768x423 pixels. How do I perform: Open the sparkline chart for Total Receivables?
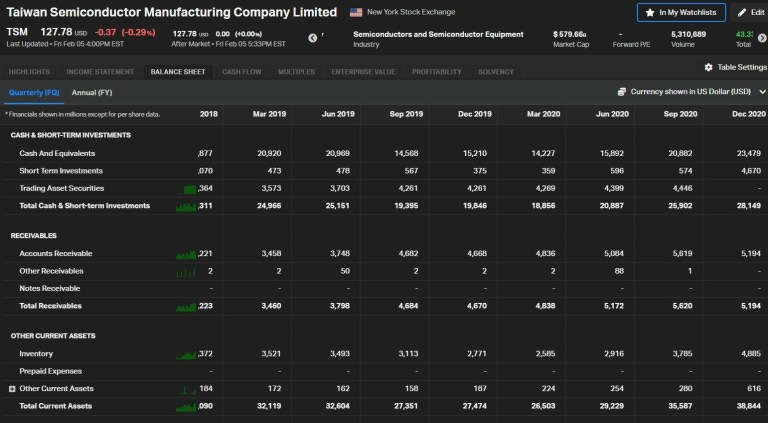pos(186,307)
